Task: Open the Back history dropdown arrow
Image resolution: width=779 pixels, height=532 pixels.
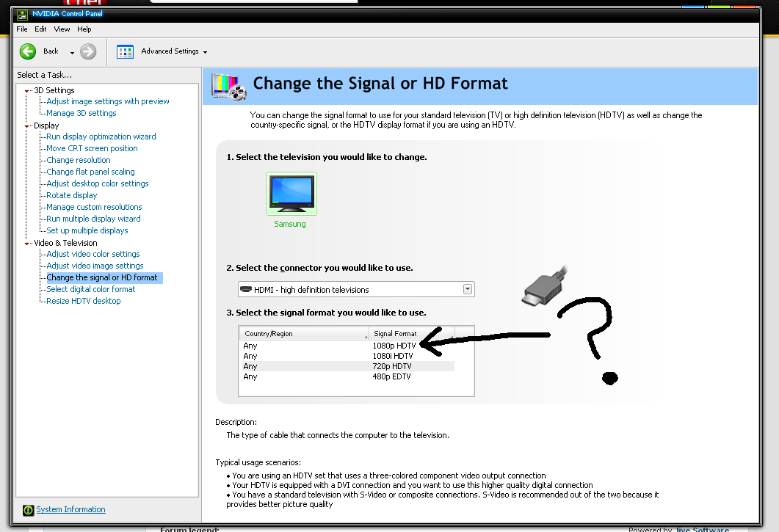Action: 72,52
